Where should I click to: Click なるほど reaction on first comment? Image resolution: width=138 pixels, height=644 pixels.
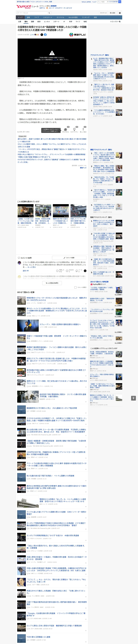[70, 271]
